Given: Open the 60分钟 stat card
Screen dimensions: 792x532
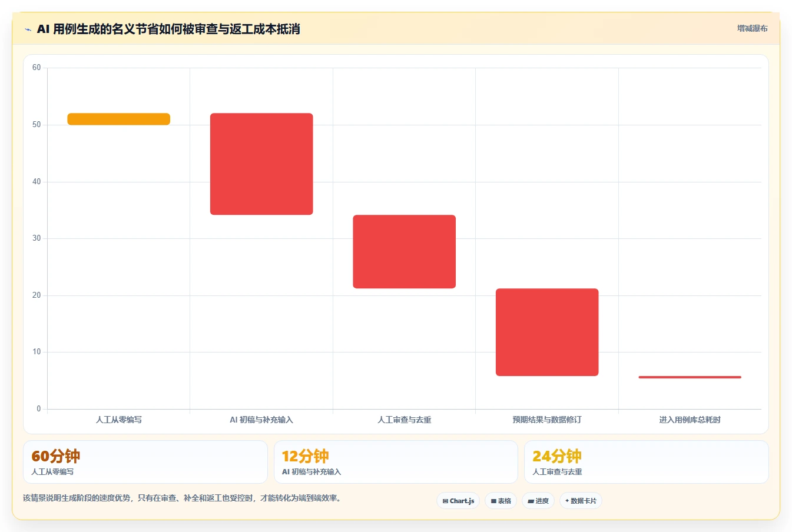Looking at the screenshot, I should (145, 462).
